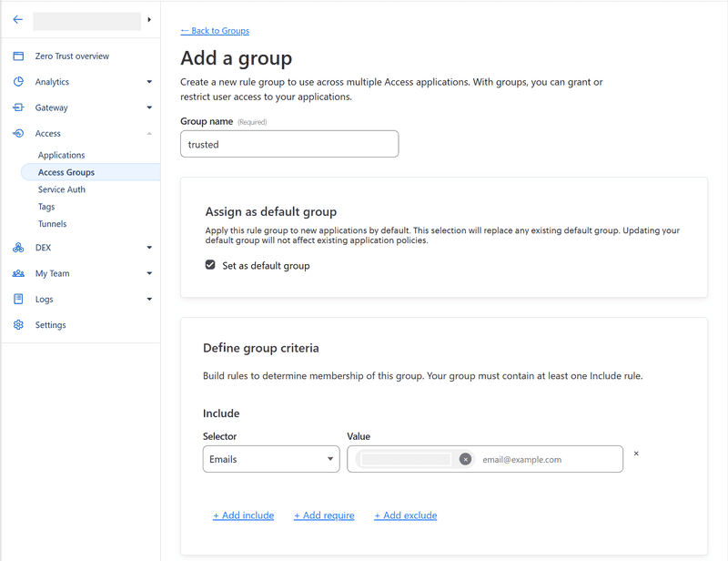
Task: Click the Logs document icon
Action: (18, 299)
